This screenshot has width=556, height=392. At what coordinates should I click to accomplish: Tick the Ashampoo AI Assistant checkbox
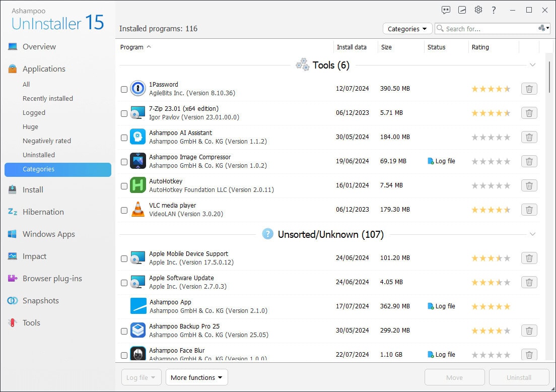pyautogui.click(x=124, y=138)
